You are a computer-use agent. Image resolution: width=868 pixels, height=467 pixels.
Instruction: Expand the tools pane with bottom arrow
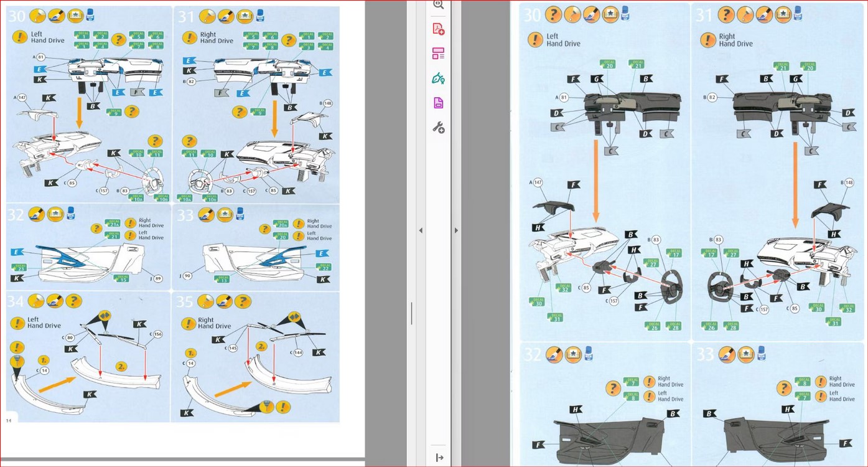point(439,458)
